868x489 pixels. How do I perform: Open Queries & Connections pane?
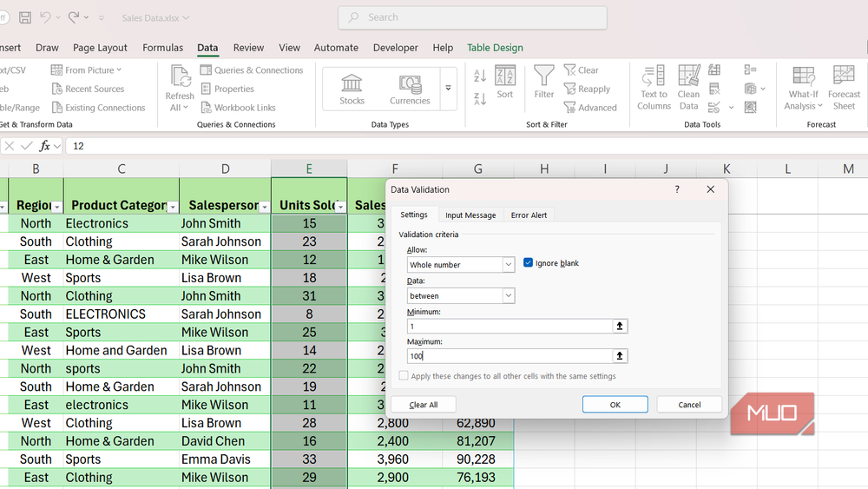252,70
